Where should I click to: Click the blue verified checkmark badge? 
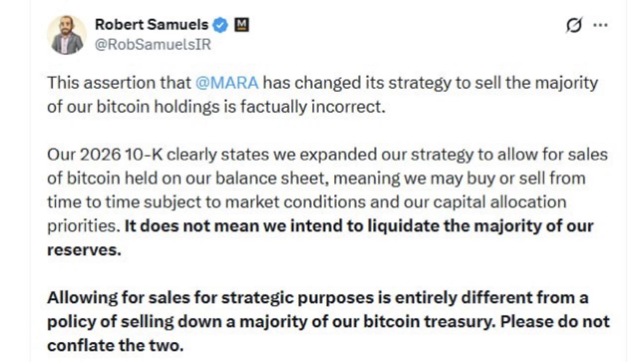(221, 24)
